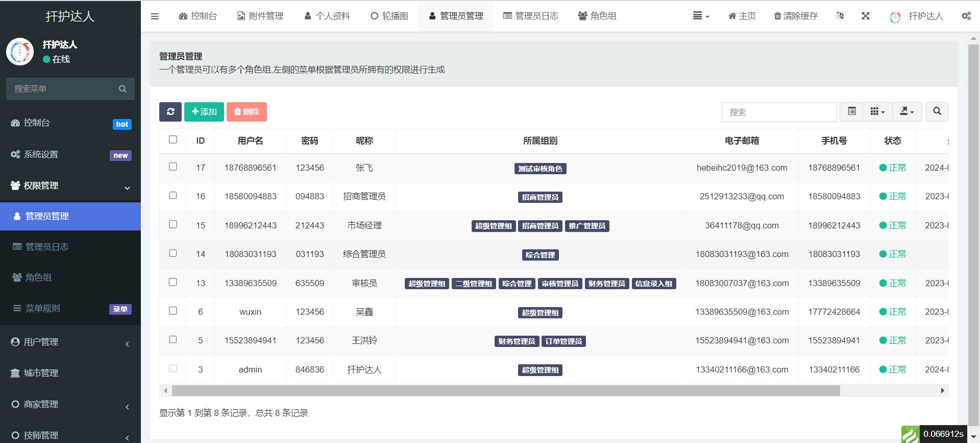The width and height of the screenshot is (980, 443).
Task: Click the table 搜索 input field
Action: coord(778,112)
